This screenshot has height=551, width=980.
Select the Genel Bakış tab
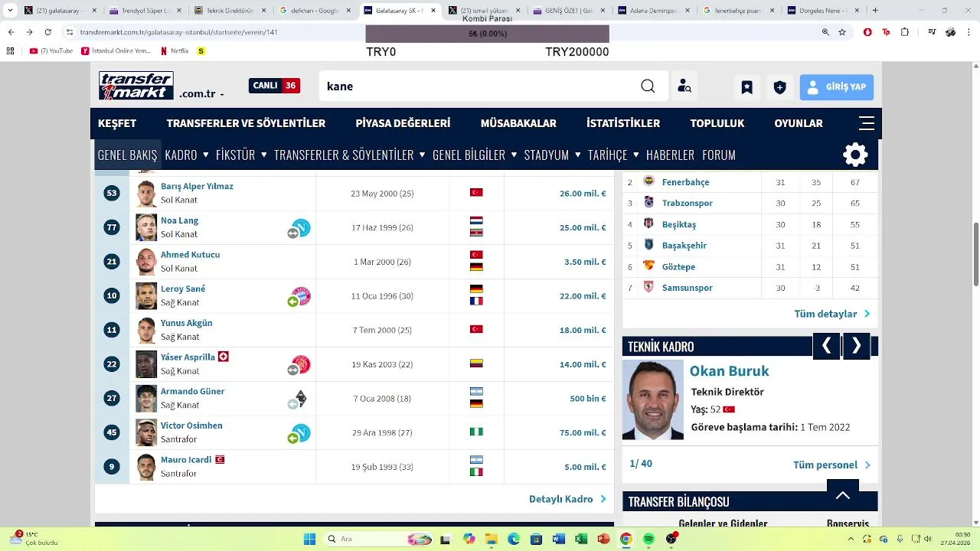128,155
